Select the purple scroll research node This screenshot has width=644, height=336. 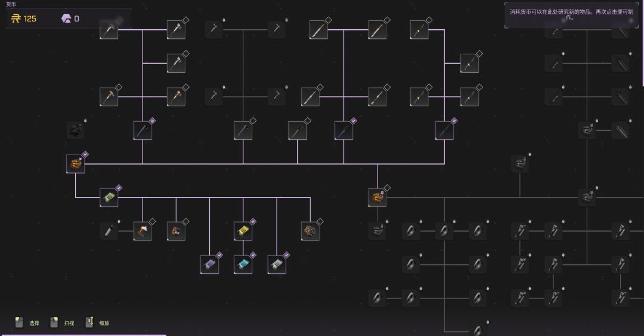[x=209, y=264]
